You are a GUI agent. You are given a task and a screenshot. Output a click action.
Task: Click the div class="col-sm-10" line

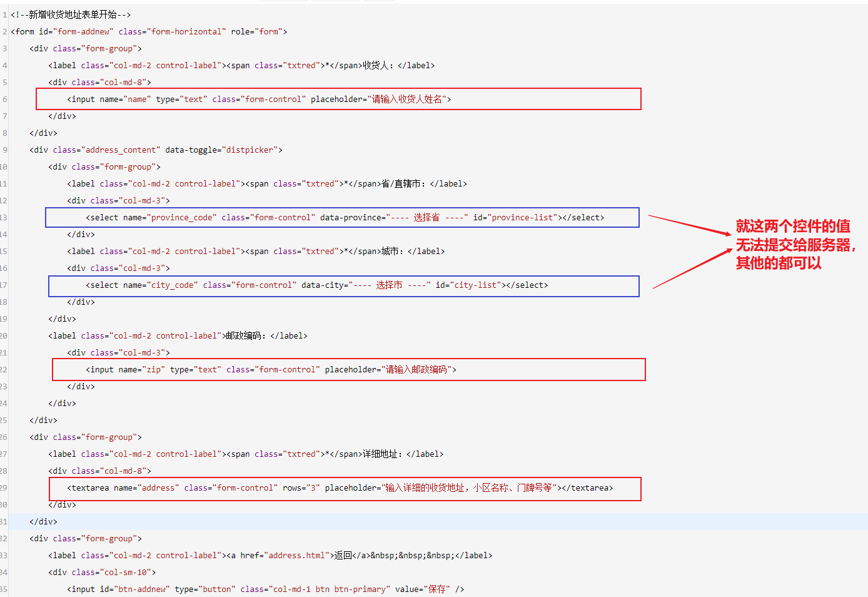[x=102, y=572]
